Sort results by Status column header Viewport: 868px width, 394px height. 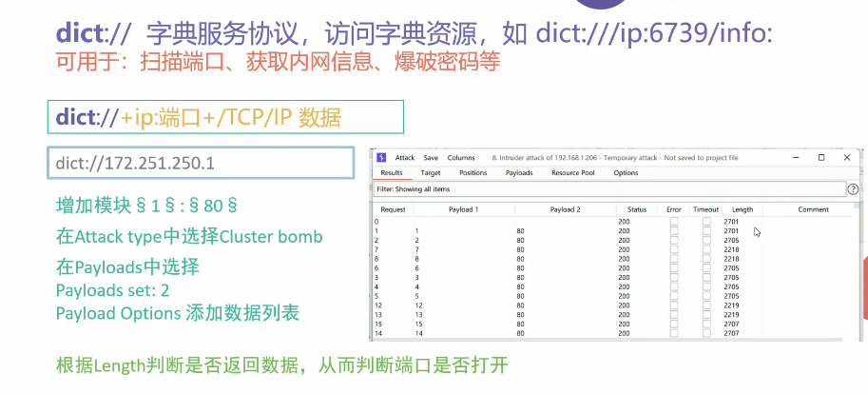636,209
